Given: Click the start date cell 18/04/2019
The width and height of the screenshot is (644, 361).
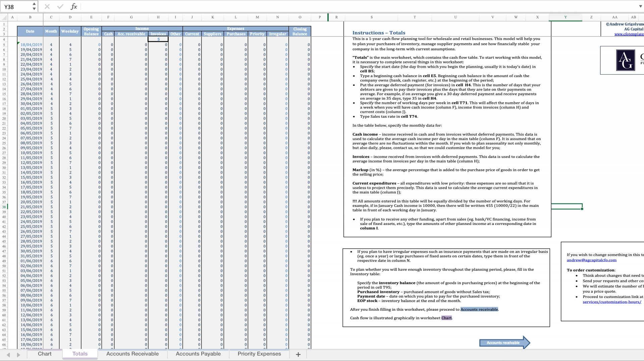Looking at the screenshot, I should [30, 45].
